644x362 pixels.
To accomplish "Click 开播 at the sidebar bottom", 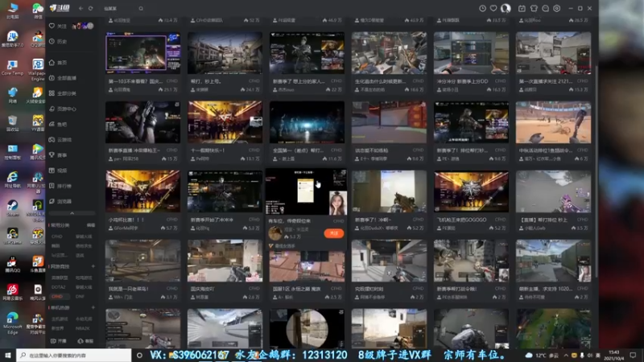I will (x=58, y=341).
